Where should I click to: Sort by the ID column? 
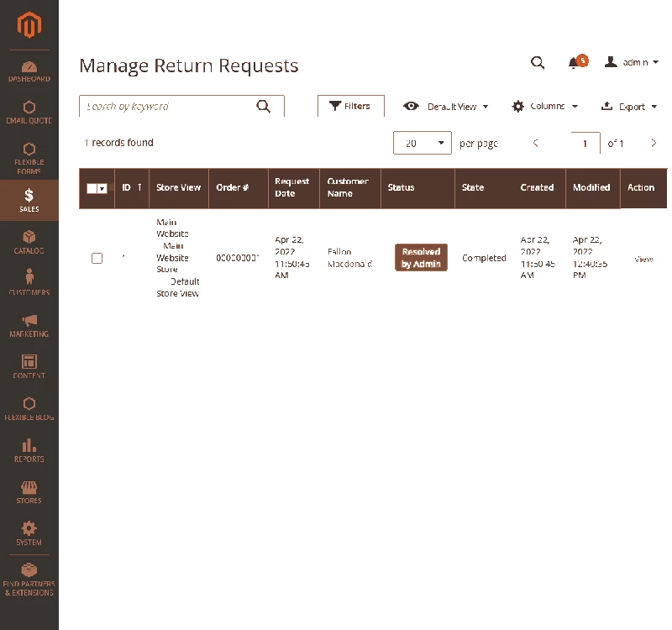[x=132, y=187]
